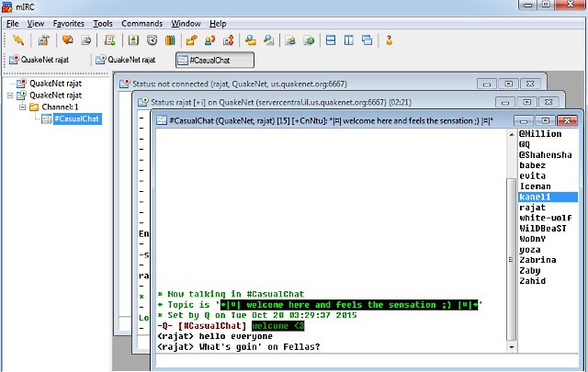The width and height of the screenshot is (588, 372).
Task: Open the Commands menu
Action: [x=142, y=23]
